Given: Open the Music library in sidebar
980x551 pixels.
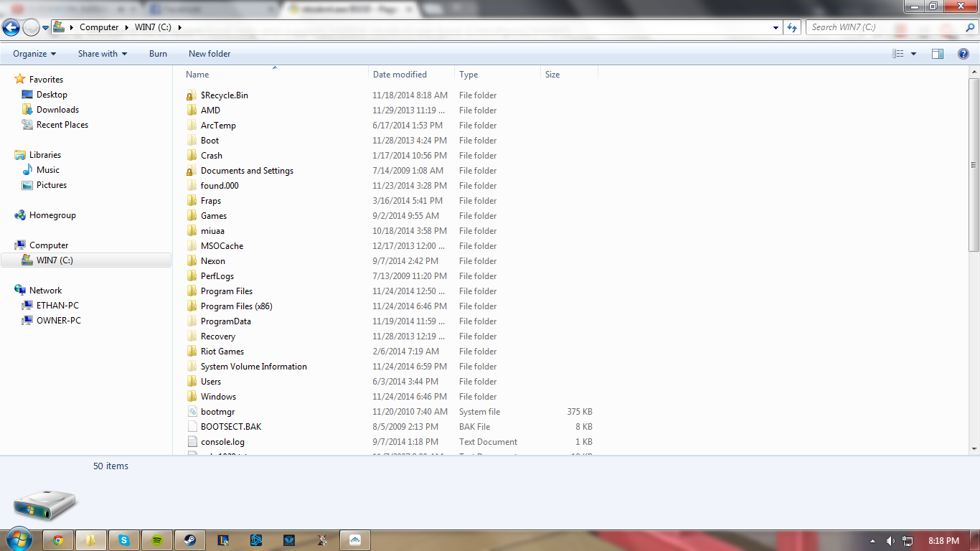Looking at the screenshot, I should pos(48,170).
